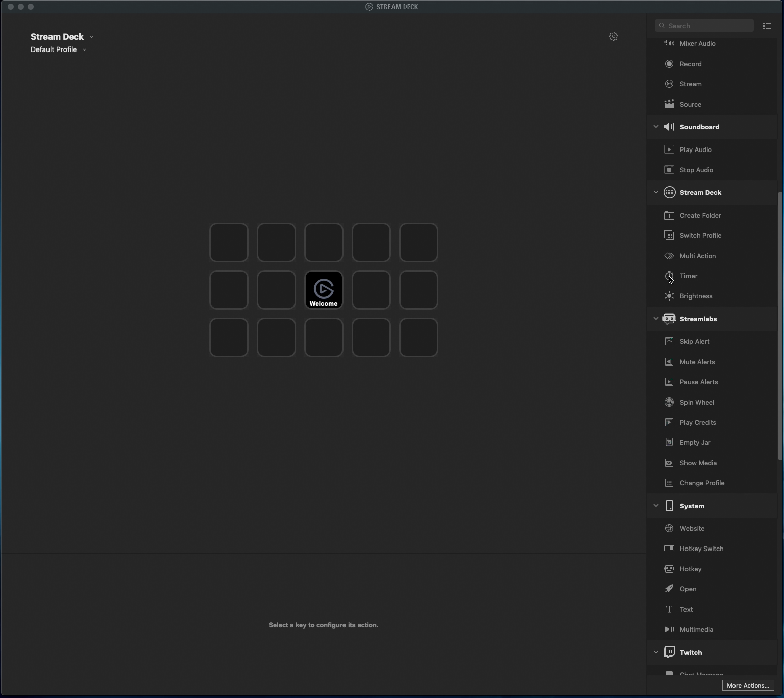Viewport: 784px width, 698px height.
Task: Select the Welcome key
Action: (x=324, y=290)
